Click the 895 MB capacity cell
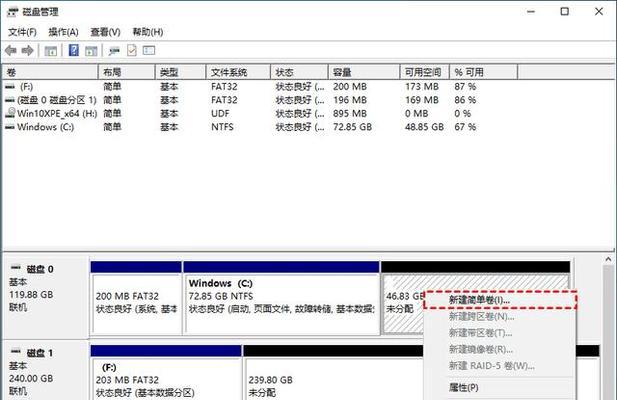The image size is (617, 400). (350, 113)
